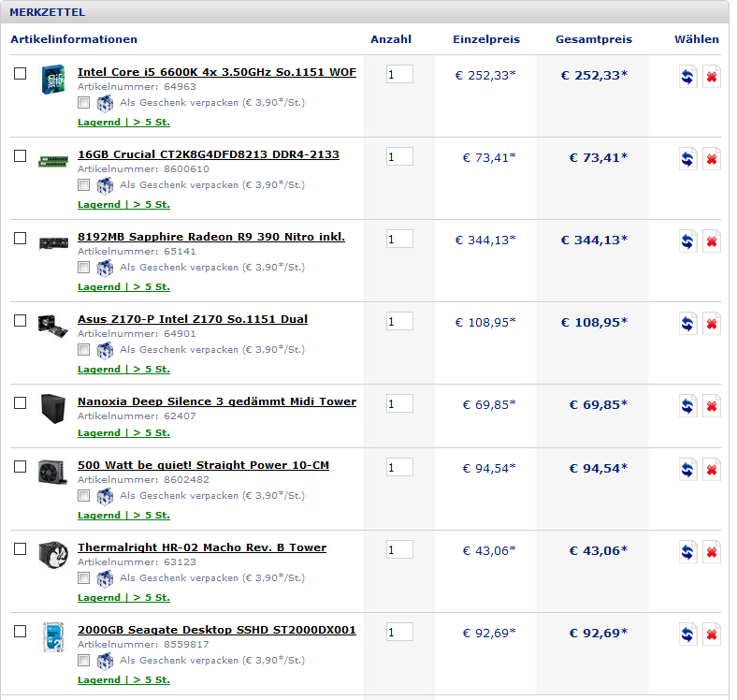Delete 2000GB Seagate SSHD from the list
This screenshot has height=700, width=737.
(712, 634)
